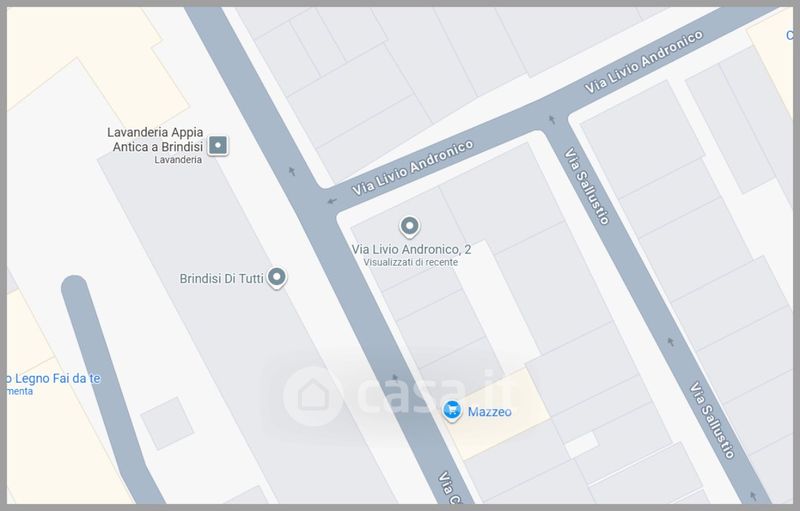Select the lower Via Sallustio street label
800x511 pixels.
click(712, 420)
